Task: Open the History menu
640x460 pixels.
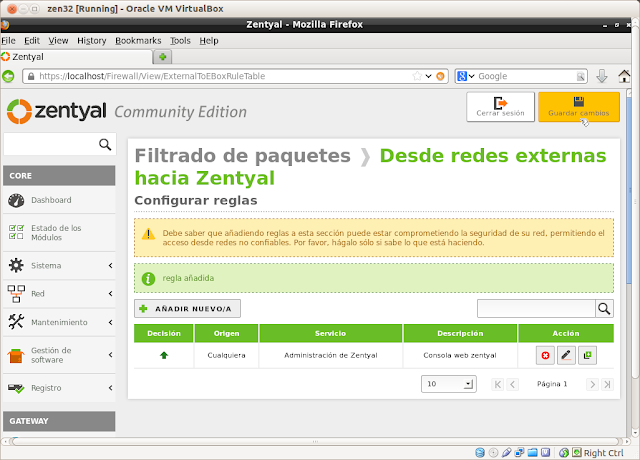Action: tap(91, 41)
